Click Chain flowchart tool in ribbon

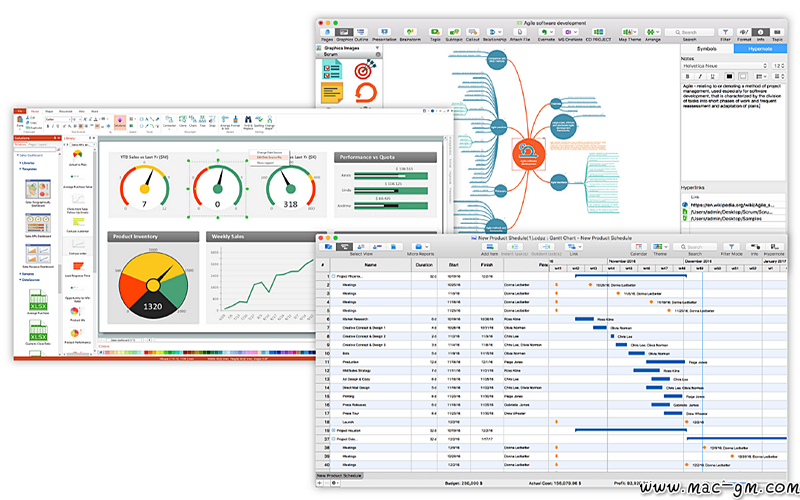pyautogui.click(x=193, y=121)
